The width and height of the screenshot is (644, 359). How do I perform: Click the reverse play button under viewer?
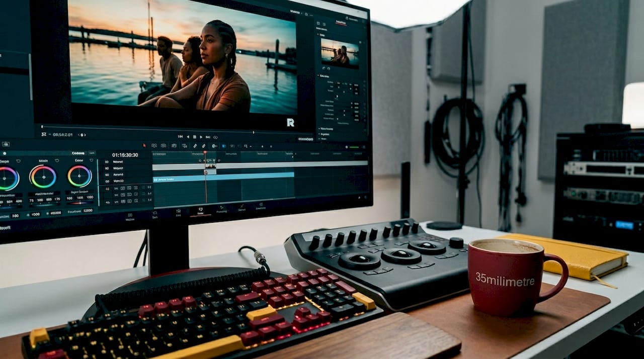pyautogui.click(x=188, y=137)
